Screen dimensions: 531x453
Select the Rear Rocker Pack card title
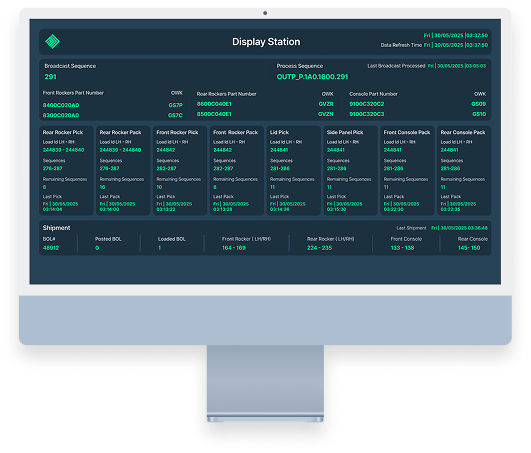tap(120, 132)
